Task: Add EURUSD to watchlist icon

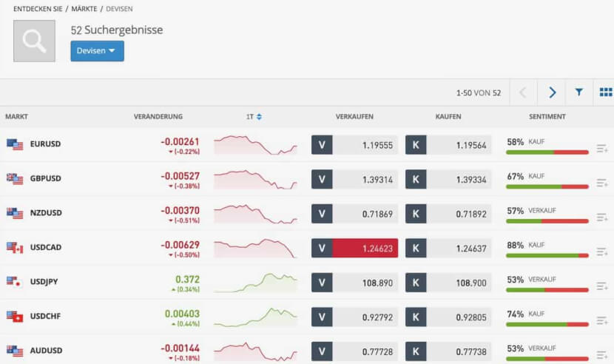Action: pos(602,149)
